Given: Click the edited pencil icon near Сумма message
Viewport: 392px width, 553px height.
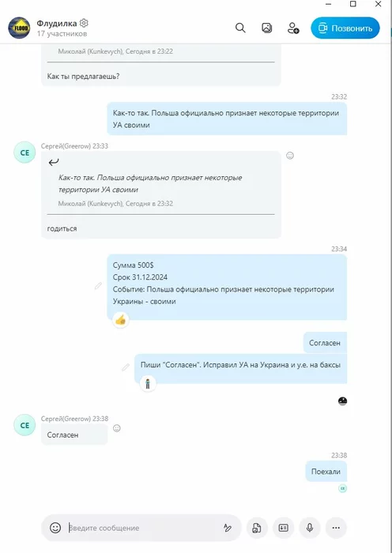Looking at the screenshot, I should [98, 286].
